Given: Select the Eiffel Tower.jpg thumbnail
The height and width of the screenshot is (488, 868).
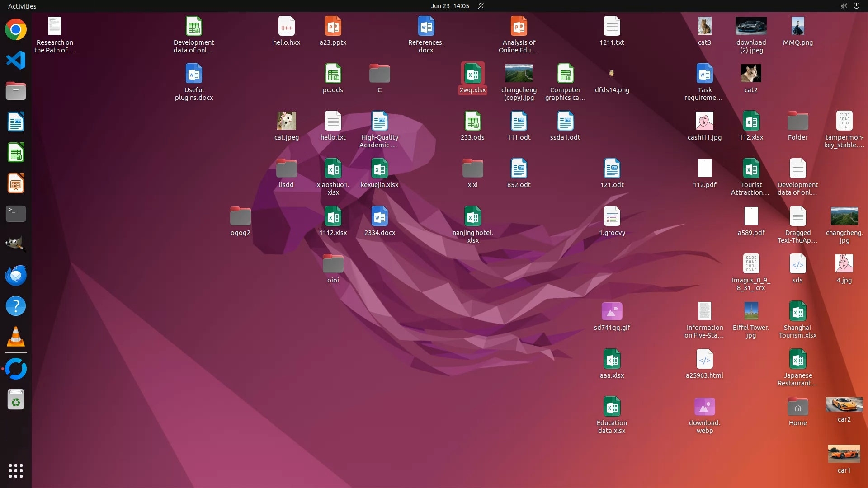Looking at the screenshot, I should point(750,311).
